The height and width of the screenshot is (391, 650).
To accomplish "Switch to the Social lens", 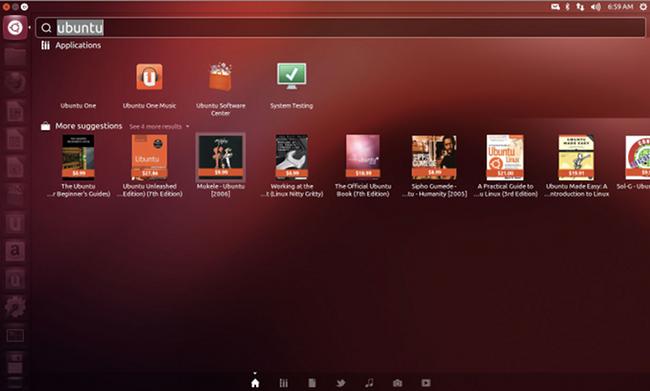I will (x=341, y=383).
